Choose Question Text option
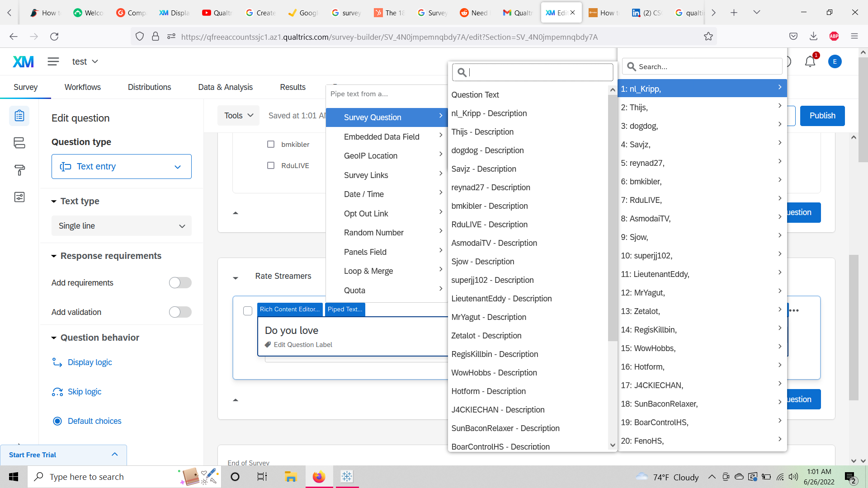 529,95
